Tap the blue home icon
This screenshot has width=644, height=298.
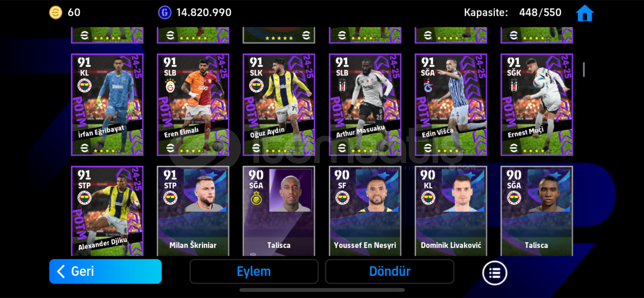(585, 13)
